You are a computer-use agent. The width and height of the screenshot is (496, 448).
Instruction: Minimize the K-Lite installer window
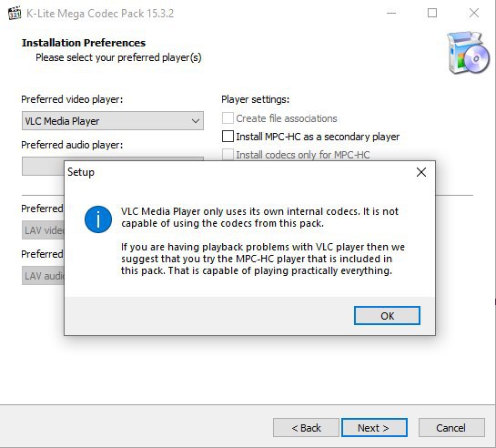(x=391, y=14)
